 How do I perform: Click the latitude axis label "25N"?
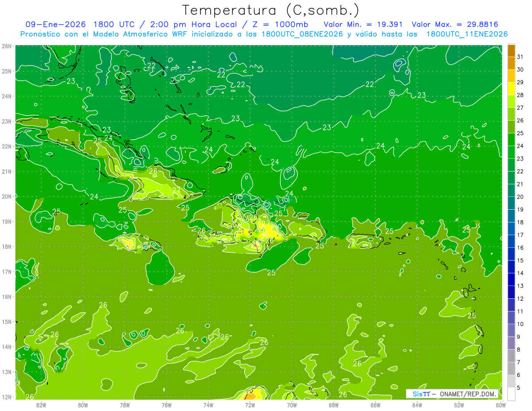(7, 71)
